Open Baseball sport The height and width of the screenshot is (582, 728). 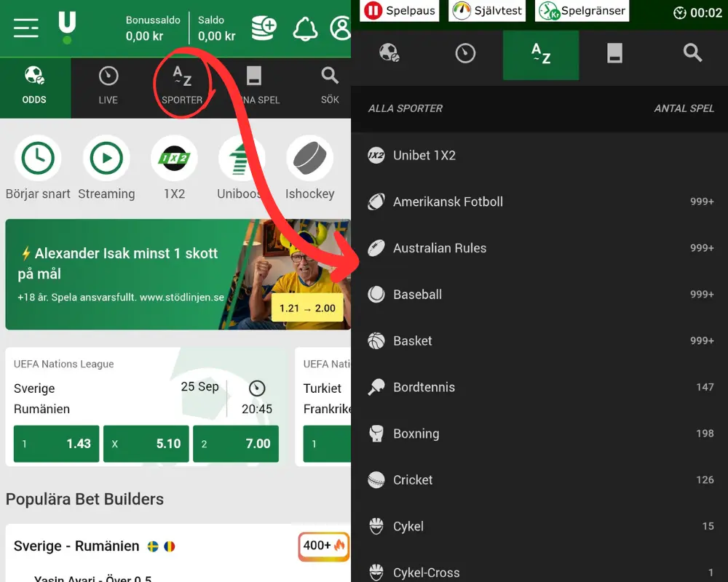(539, 294)
